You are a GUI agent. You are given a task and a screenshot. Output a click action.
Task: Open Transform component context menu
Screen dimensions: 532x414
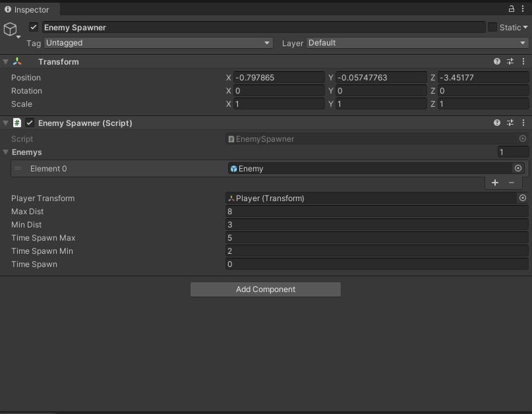click(x=523, y=61)
